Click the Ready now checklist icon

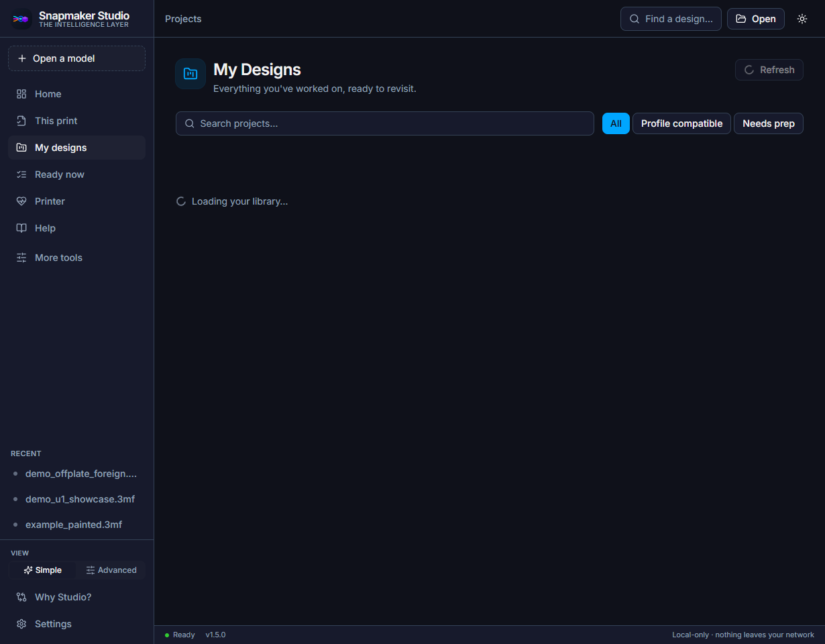coord(21,174)
